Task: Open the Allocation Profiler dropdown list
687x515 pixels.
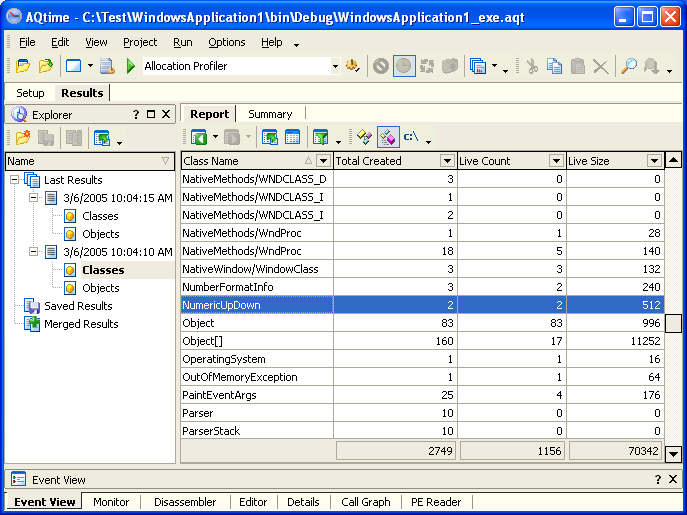Action: [335, 66]
